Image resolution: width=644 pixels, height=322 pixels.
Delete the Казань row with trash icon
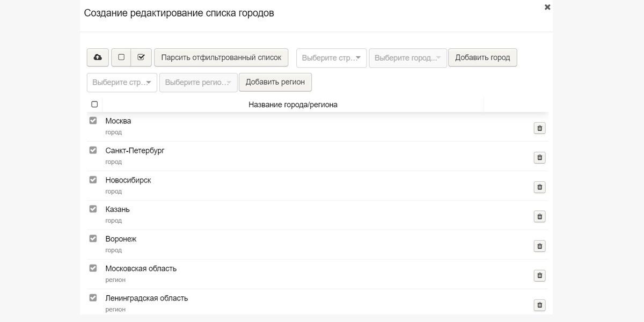[539, 217]
